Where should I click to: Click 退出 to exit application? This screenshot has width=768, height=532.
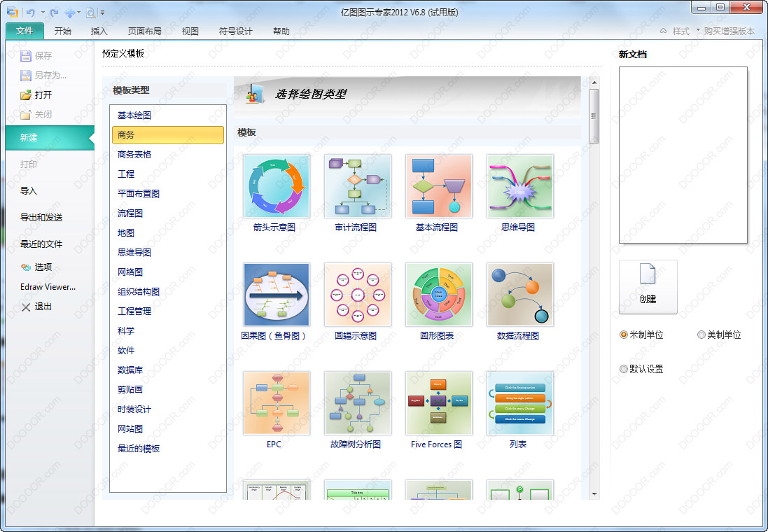click(x=36, y=306)
